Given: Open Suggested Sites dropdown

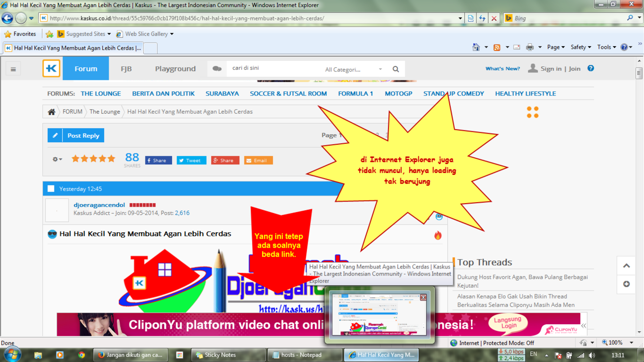Looking at the screenshot, I should [x=84, y=34].
